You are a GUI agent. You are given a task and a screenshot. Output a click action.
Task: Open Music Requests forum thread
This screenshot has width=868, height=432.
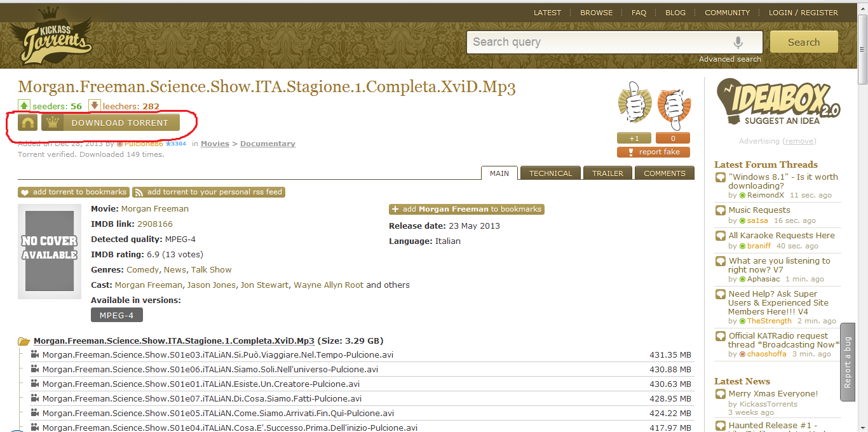(759, 210)
